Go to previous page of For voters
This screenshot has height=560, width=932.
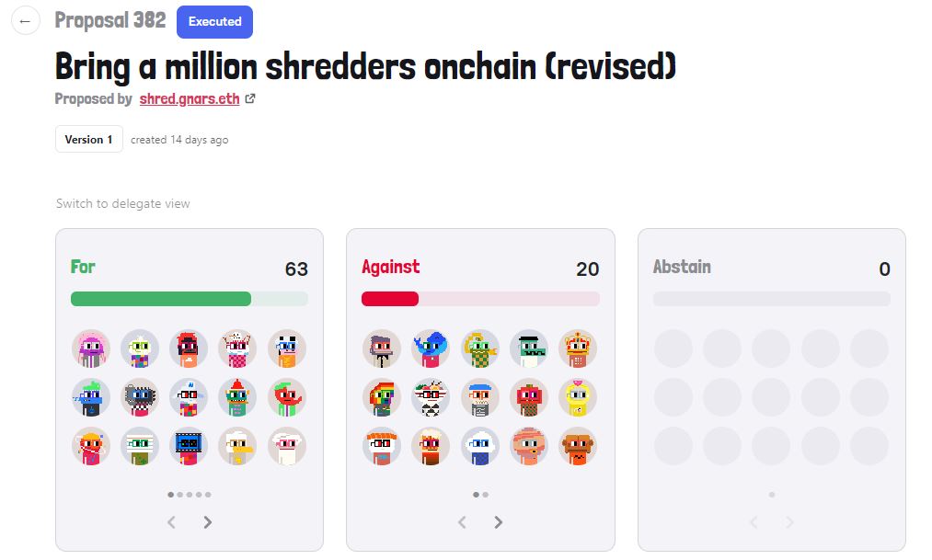tap(171, 522)
